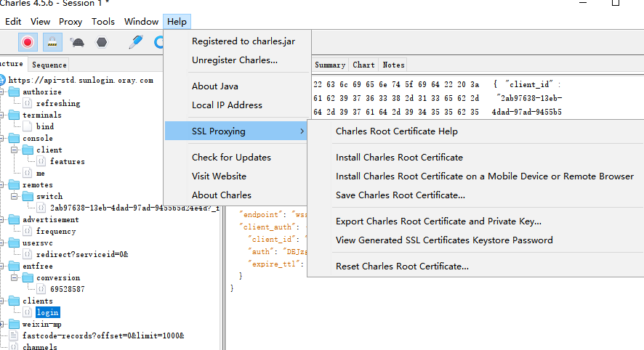Click the bind file icon

[x=28, y=126]
